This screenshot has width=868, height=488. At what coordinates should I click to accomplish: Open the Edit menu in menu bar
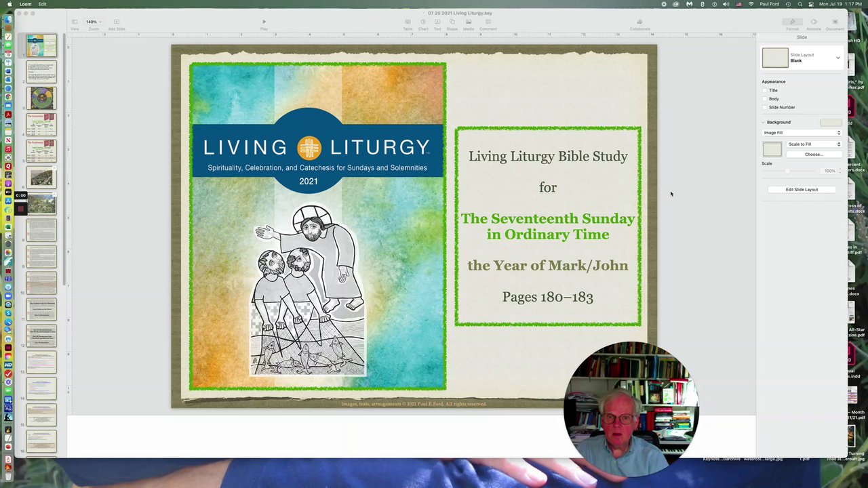[42, 4]
